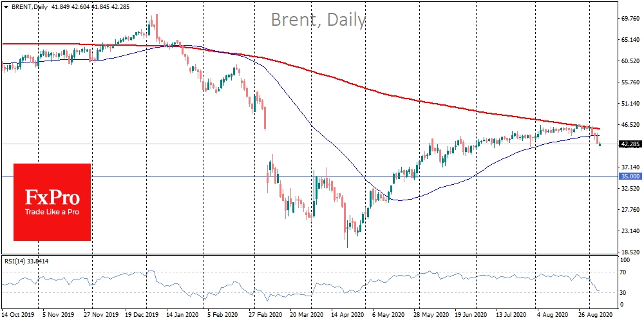Click the 32.520 price axis label

click(629, 188)
